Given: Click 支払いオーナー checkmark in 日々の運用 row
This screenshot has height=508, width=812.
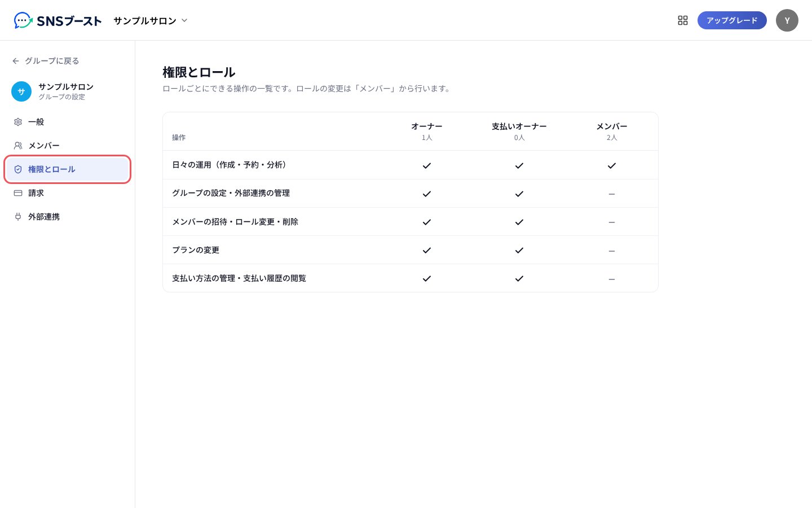Looking at the screenshot, I should point(519,165).
